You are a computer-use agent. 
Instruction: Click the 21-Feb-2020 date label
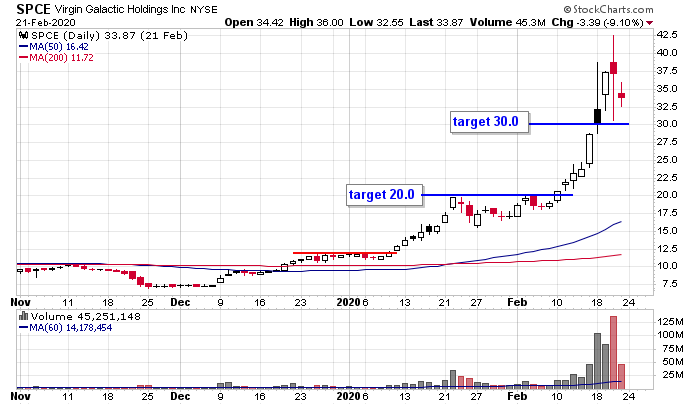tap(46, 22)
